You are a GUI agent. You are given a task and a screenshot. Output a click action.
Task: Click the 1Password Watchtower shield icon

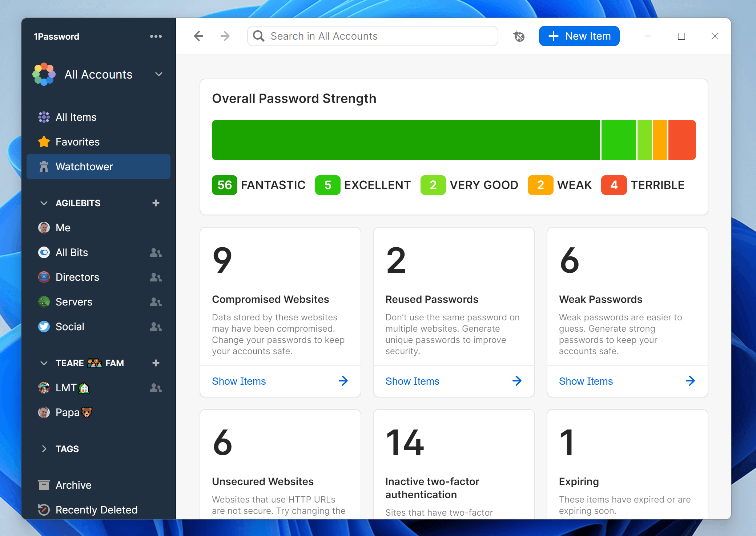[x=44, y=167]
